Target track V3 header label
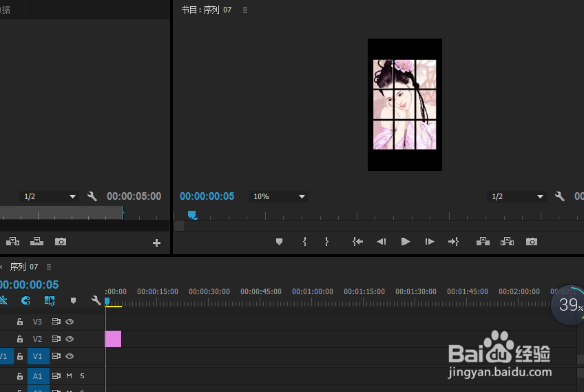Screen dimensions: 584x392 tap(37, 322)
